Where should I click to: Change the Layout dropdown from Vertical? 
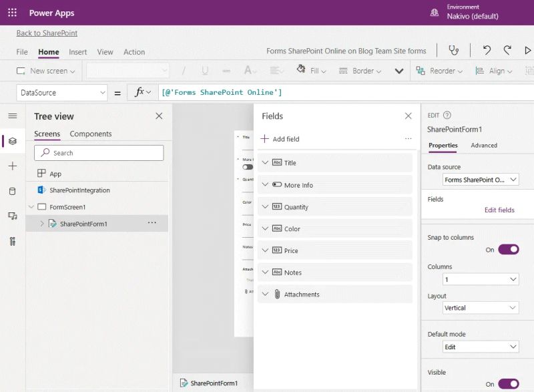[x=480, y=307]
